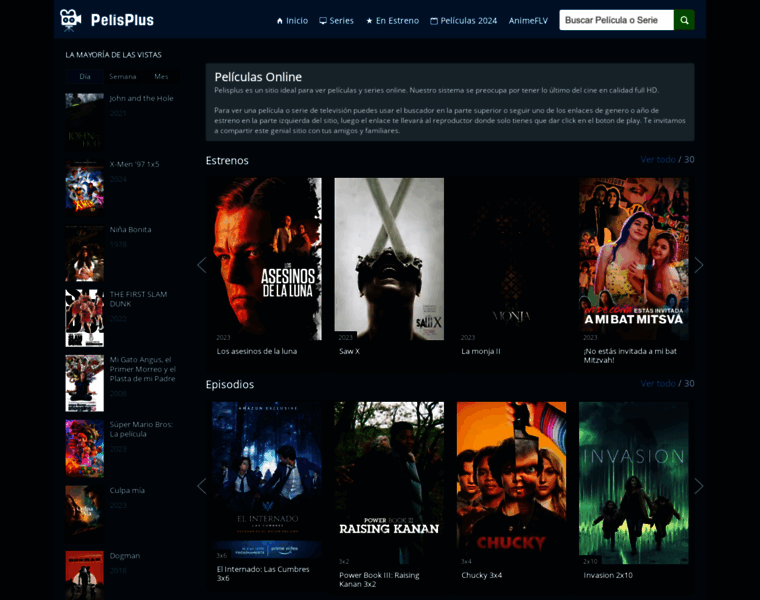
Task: Open Dogman title link
Action: click(x=125, y=555)
